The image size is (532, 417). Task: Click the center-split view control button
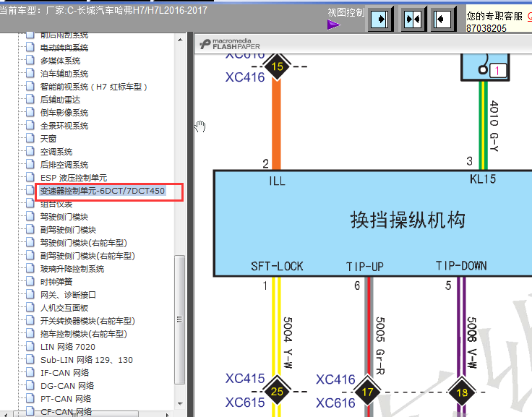coord(413,19)
